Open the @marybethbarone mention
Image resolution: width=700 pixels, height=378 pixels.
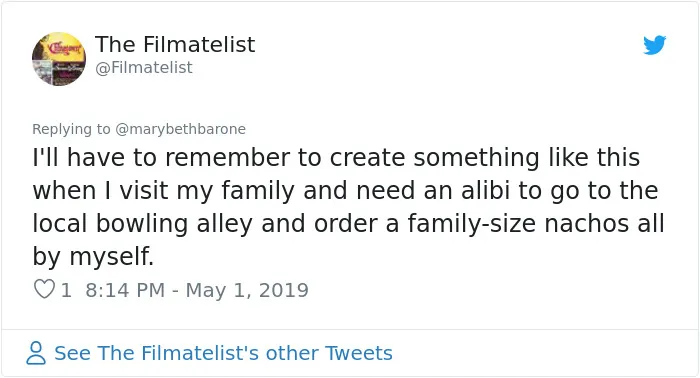click(180, 129)
